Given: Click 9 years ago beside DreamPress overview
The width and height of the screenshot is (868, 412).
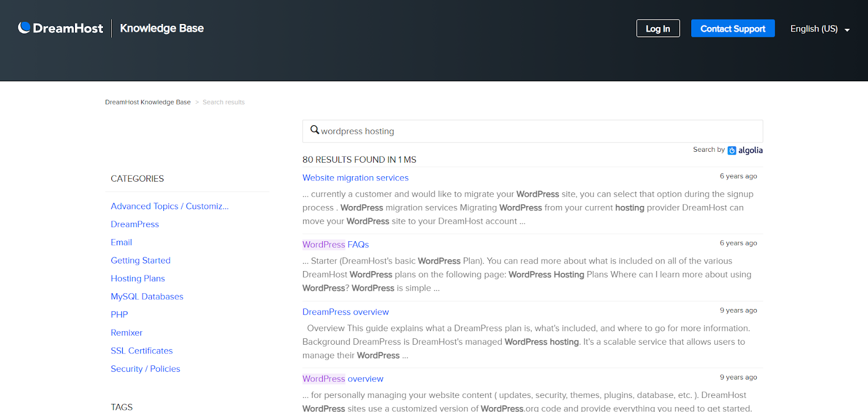Looking at the screenshot, I should [x=738, y=310].
